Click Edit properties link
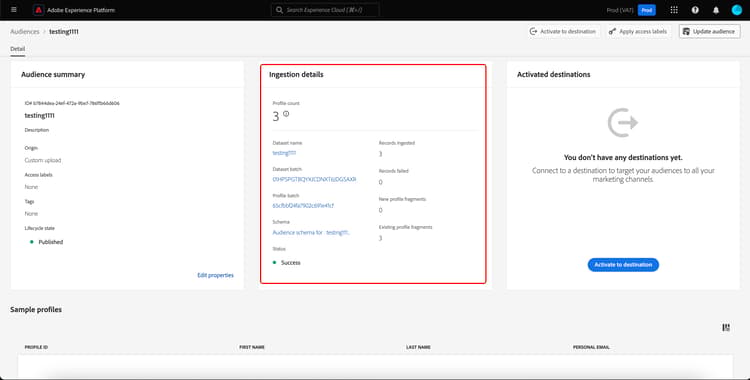 (215, 275)
